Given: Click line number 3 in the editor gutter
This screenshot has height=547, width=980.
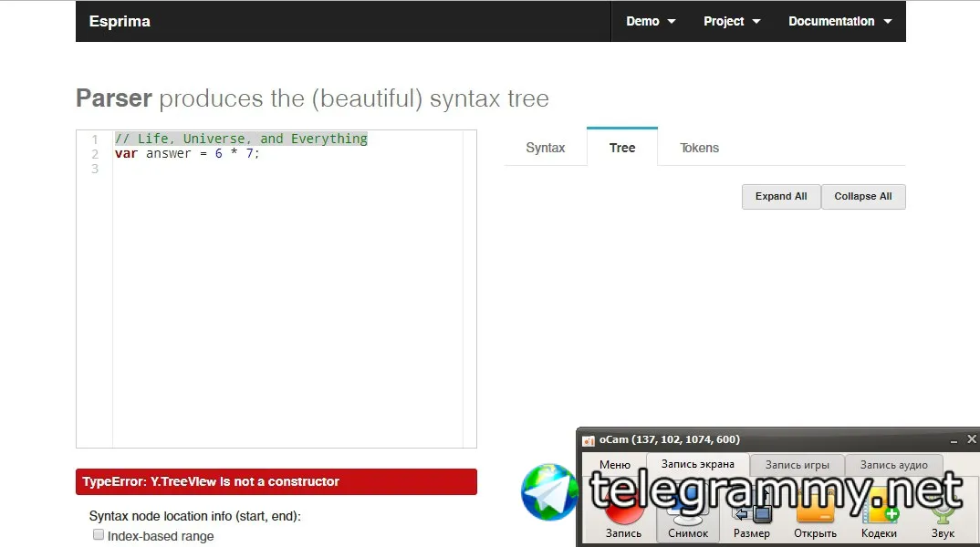Looking at the screenshot, I should [95, 169].
